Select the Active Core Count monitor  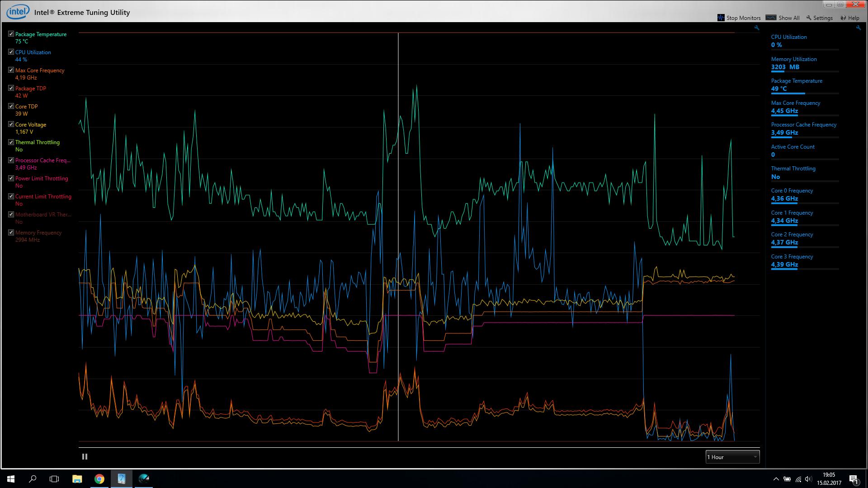tap(805, 151)
